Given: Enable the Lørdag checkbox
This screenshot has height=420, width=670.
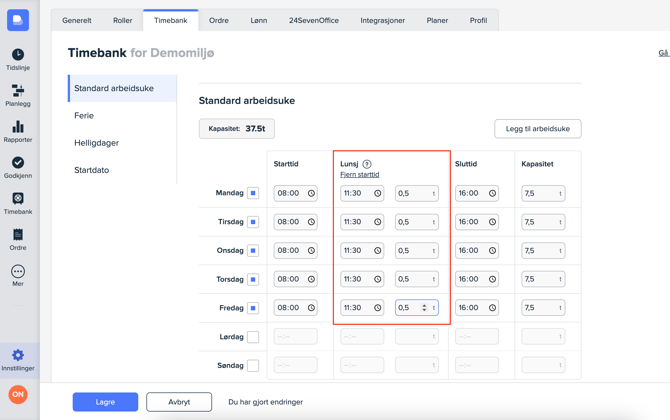Looking at the screenshot, I should (253, 337).
